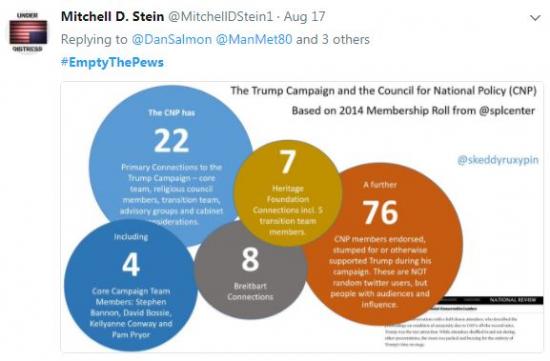Image resolution: width=550 pixels, height=361 pixels.
Task: Click the dark blue circle showing 4
Action: [131, 286]
